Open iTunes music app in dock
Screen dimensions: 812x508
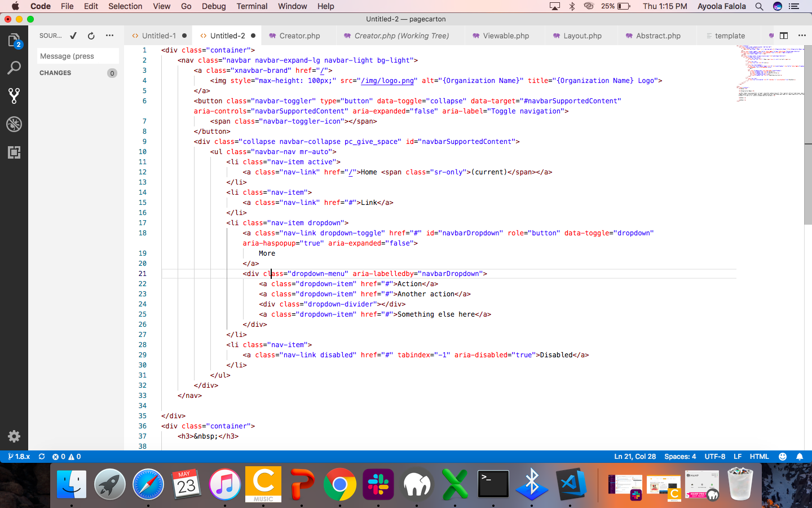click(225, 484)
